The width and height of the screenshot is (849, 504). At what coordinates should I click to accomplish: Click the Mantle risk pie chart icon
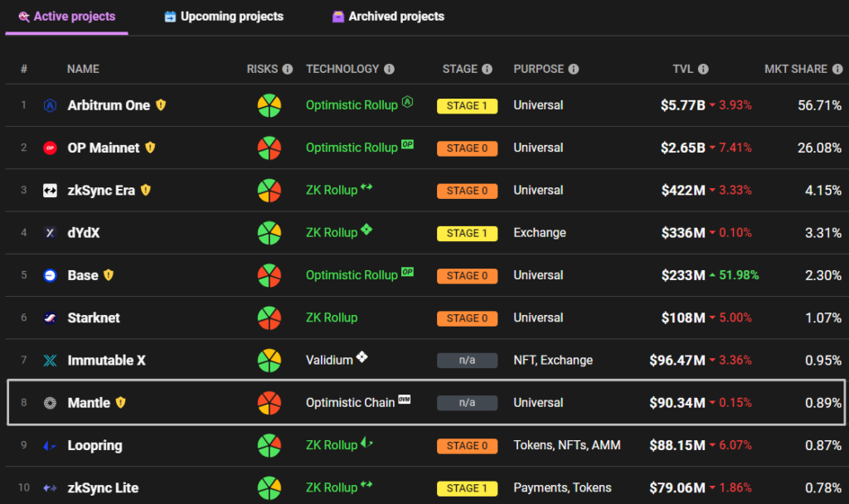(x=269, y=403)
